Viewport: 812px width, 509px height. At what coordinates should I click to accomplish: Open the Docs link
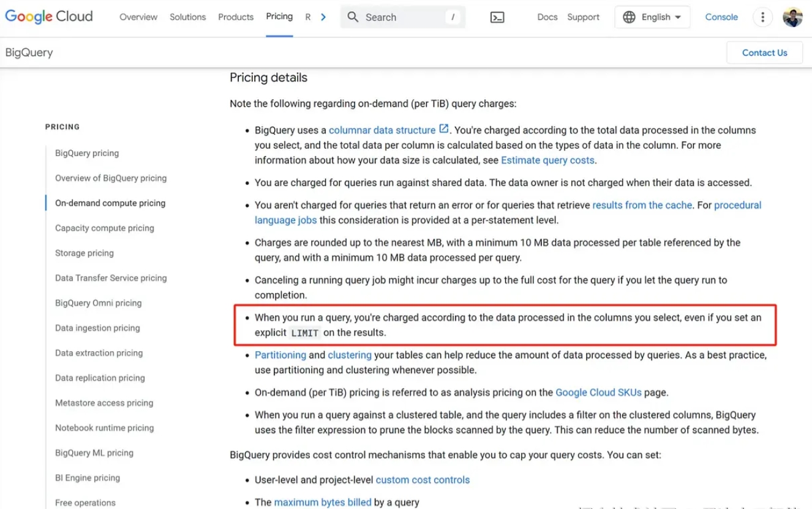pyautogui.click(x=547, y=17)
